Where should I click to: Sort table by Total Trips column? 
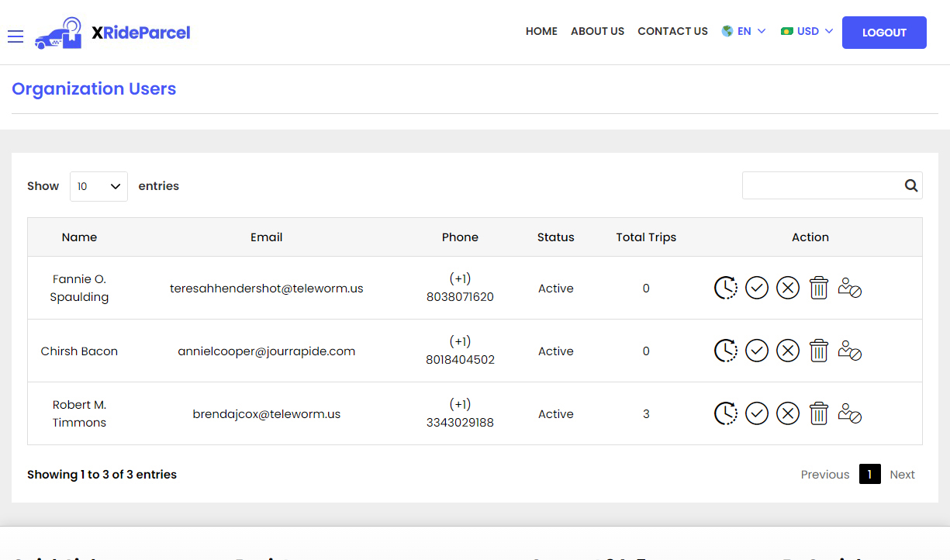[646, 237]
